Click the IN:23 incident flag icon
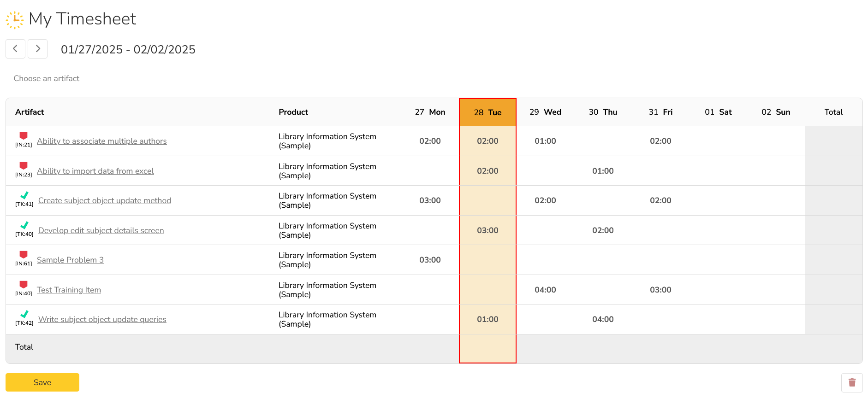Viewport: 868px width, 398px height. 24,166
